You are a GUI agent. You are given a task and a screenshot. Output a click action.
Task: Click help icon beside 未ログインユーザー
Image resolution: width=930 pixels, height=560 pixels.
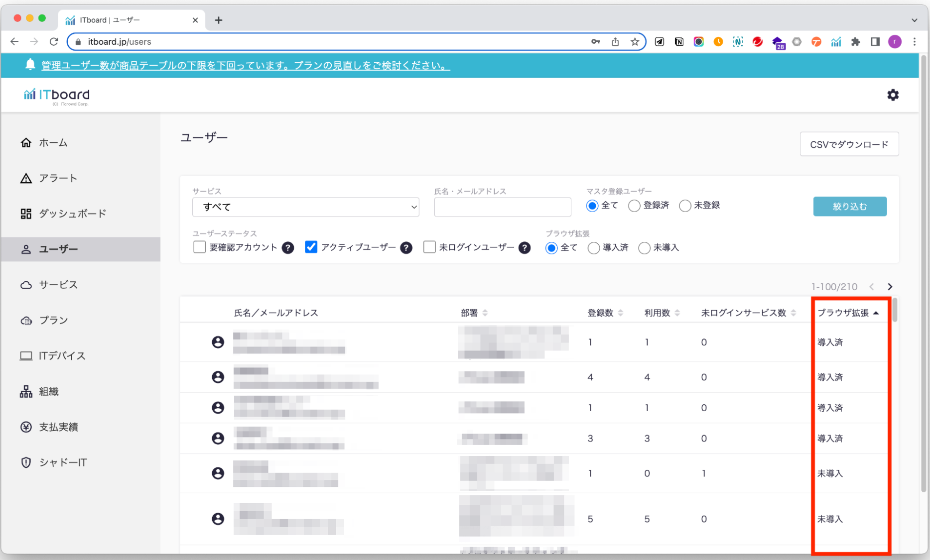pos(524,248)
